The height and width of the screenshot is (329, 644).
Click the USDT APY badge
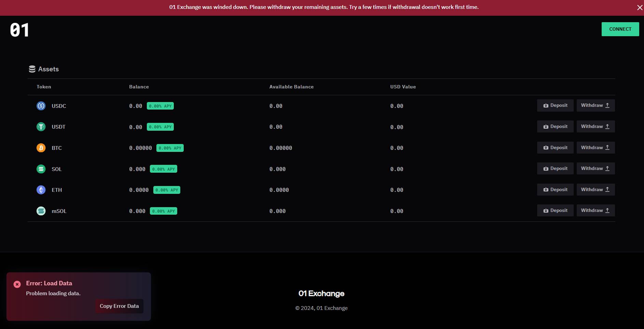point(160,127)
